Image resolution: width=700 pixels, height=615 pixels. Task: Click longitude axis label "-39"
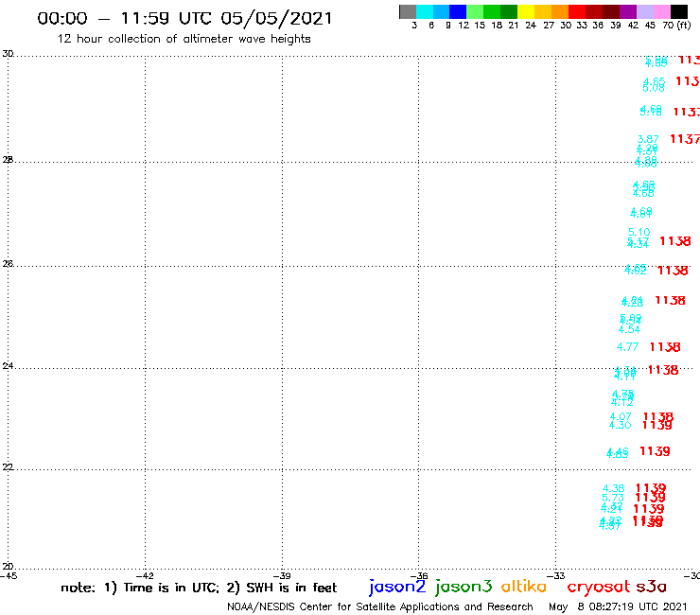282,575
